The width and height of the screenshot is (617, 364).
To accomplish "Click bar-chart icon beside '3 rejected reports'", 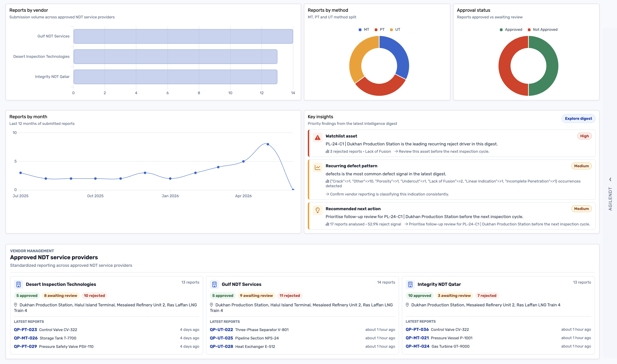I will click(x=327, y=151).
